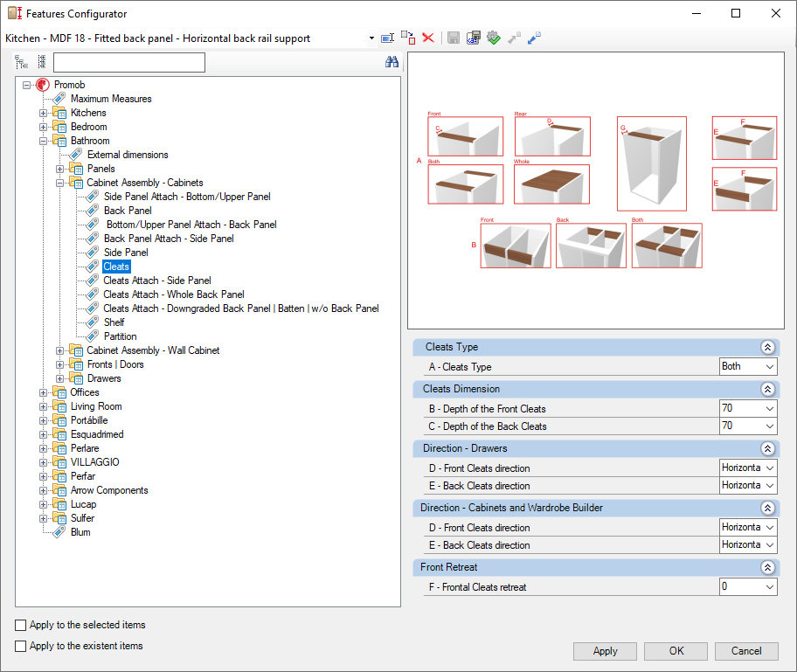Click the red X delete configuration icon
Screen dimensions: 797x672
point(428,38)
